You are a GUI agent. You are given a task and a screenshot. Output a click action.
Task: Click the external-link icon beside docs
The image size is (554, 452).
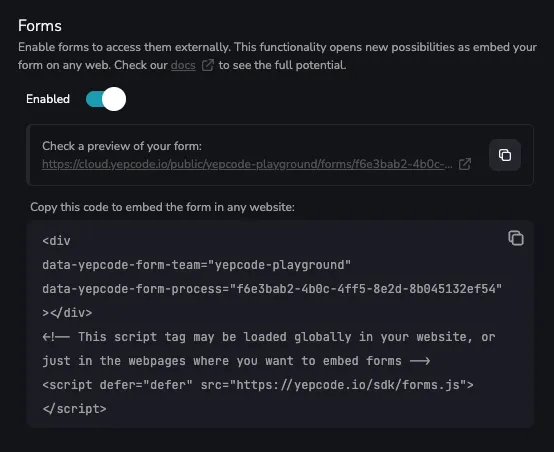click(x=207, y=65)
